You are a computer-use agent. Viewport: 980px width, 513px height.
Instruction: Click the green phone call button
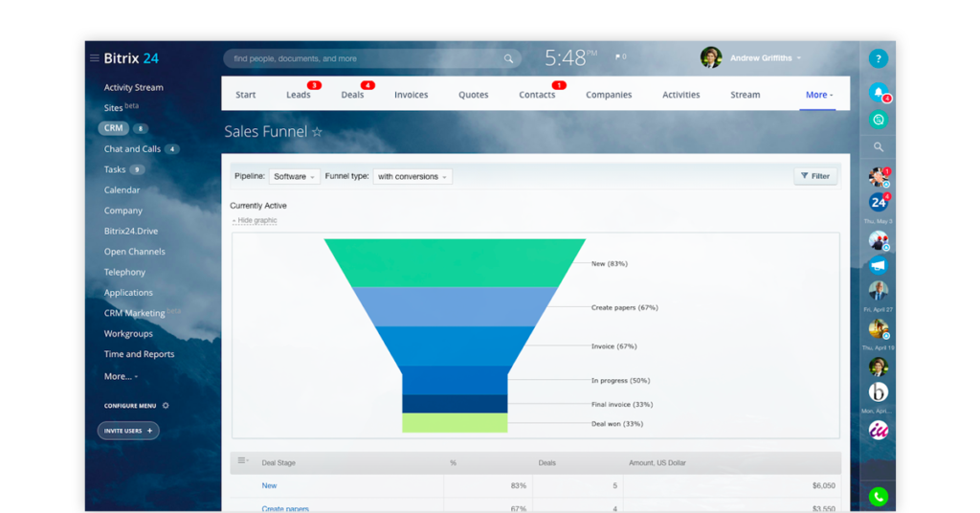point(879,497)
